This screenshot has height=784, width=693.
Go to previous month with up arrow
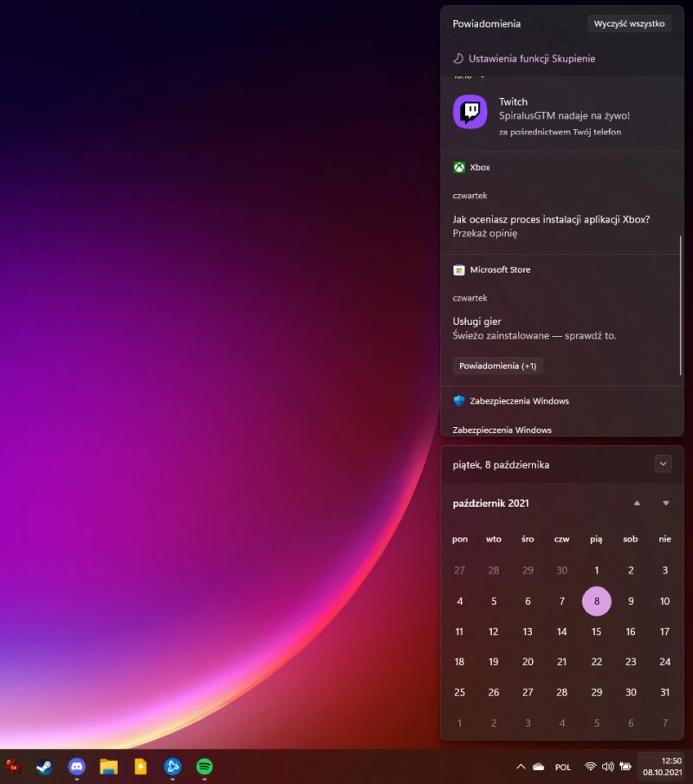point(637,503)
